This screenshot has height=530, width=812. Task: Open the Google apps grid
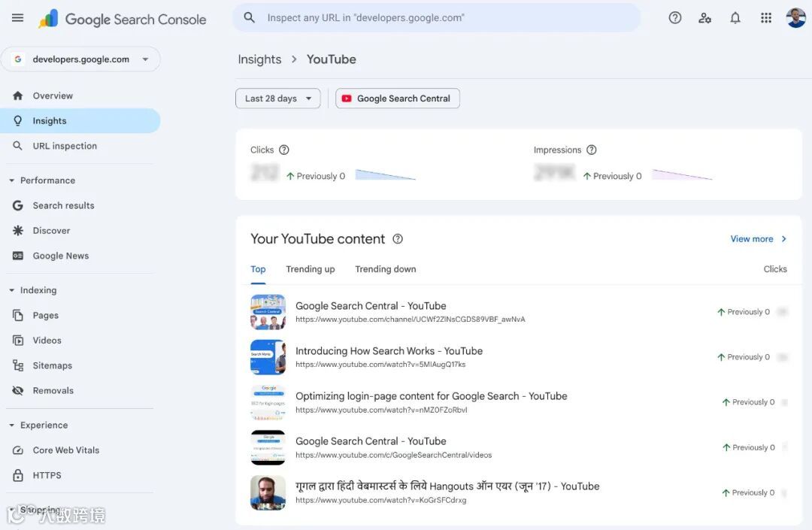tap(766, 17)
